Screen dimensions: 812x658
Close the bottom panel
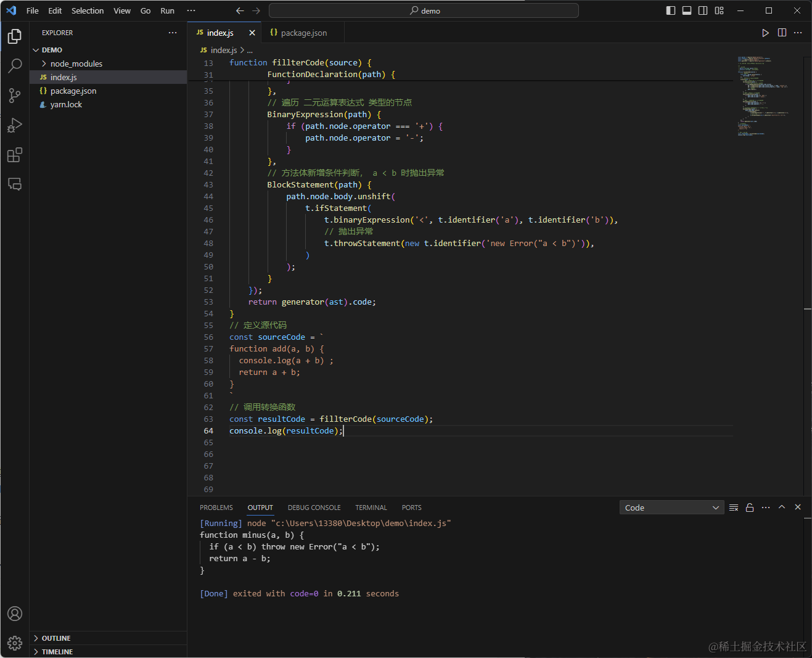[x=798, y=507]
